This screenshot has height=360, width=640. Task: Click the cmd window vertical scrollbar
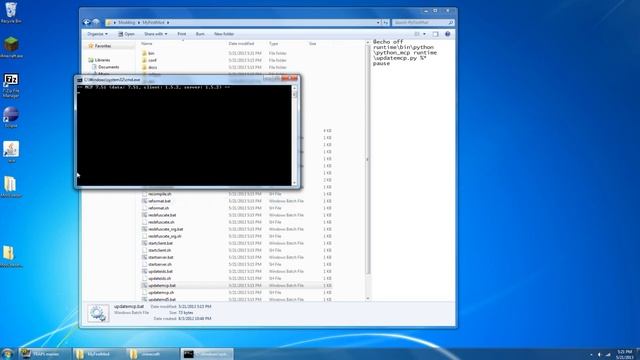pyautogui.click(x=295, y=136)
